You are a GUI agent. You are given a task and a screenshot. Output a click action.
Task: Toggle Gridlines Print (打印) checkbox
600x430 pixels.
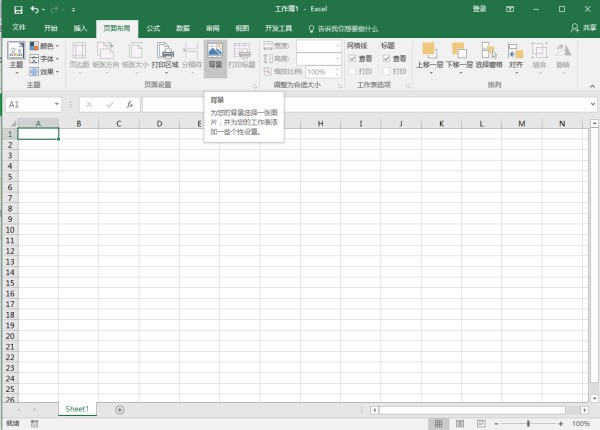point(352,71)
